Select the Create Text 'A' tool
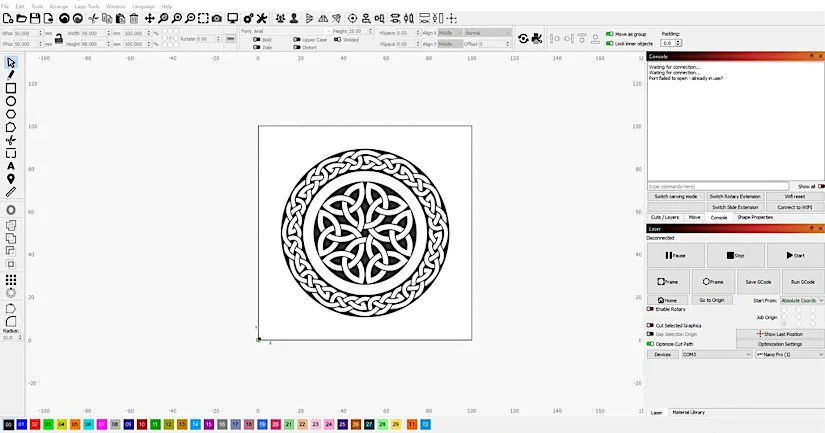The height and width of the screenshot is (433, 825). [x=11, y=166]
